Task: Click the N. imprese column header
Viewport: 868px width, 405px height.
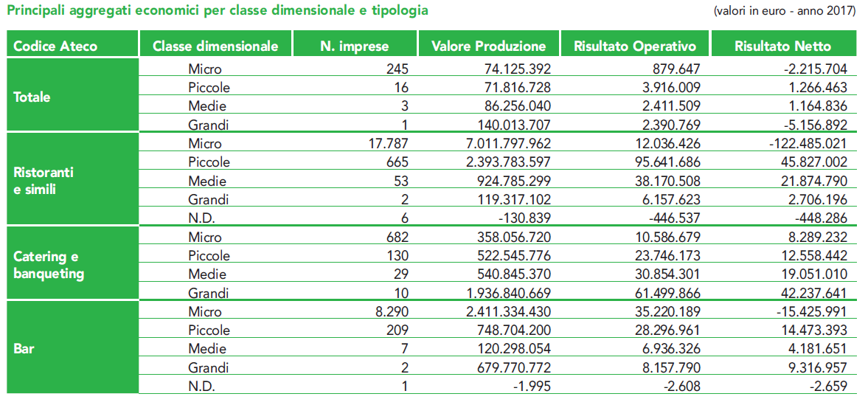Action: point(354,46)
